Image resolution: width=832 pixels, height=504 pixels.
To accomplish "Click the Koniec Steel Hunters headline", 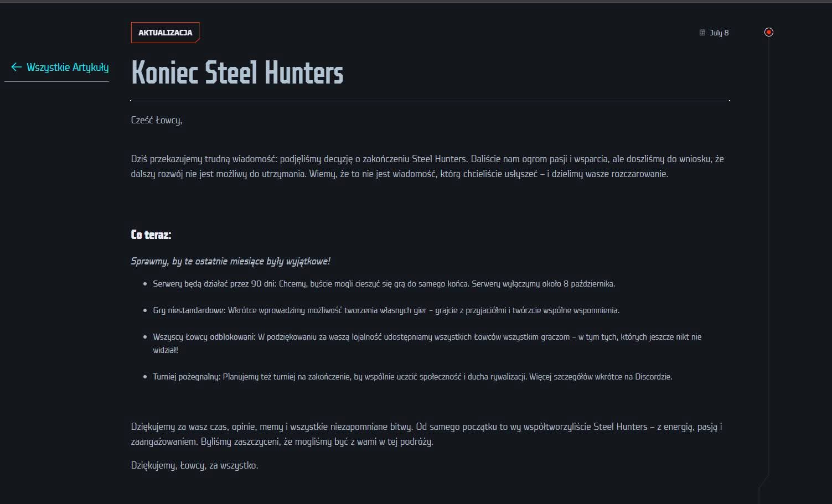I will tap(237, 72).
